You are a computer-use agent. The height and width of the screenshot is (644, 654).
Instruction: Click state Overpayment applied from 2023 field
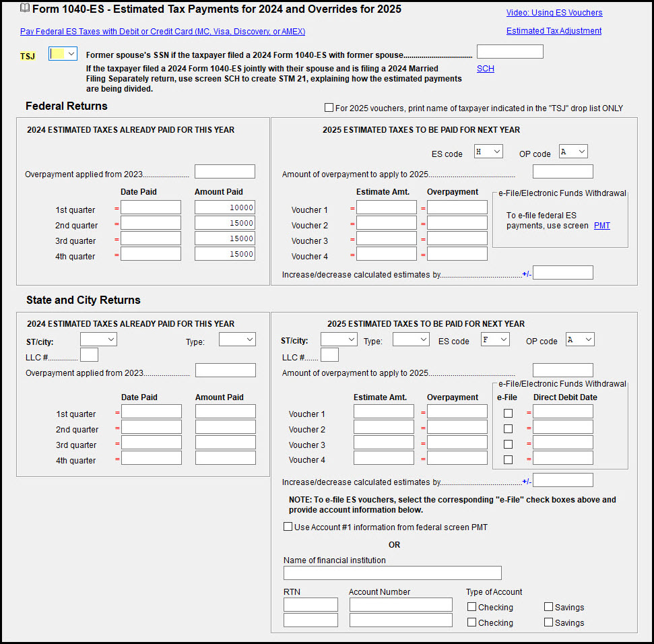click(226, 371)
